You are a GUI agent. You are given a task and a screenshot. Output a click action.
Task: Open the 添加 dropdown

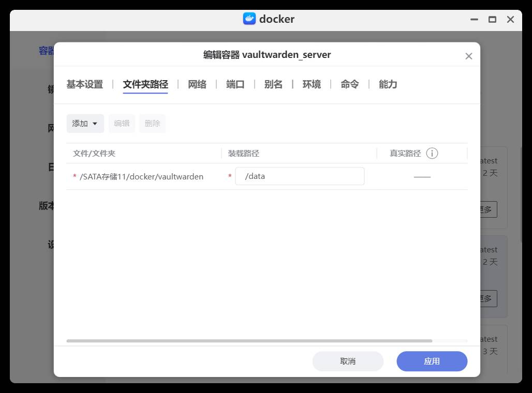[85, 124]
